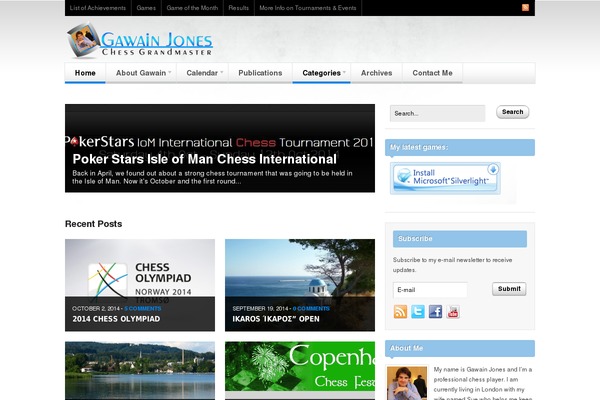This screenshot has width=600, height=400.
Task: Click the About Me portrait photo
Action: [x=407, y=383]
